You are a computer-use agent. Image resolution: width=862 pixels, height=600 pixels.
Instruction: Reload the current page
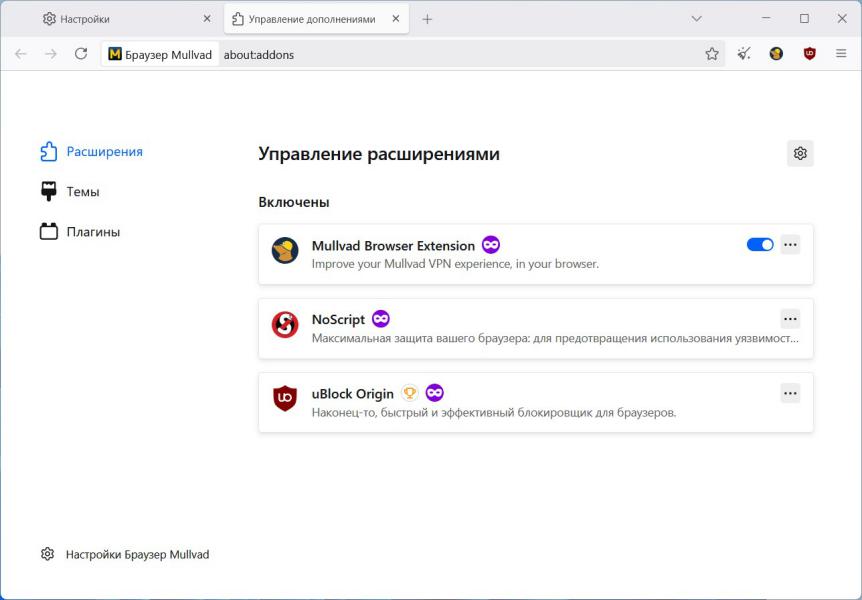tap(81, 54)
